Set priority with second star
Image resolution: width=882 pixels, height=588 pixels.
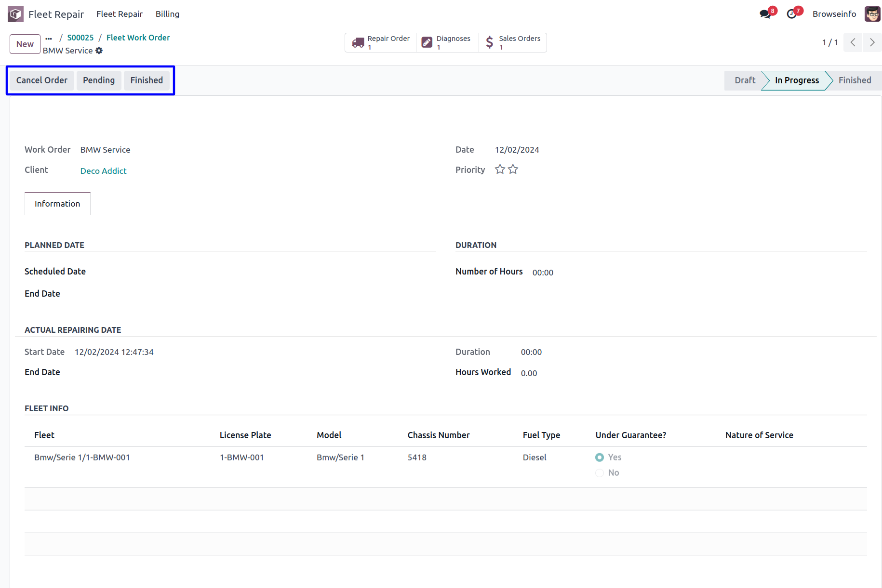513,170
